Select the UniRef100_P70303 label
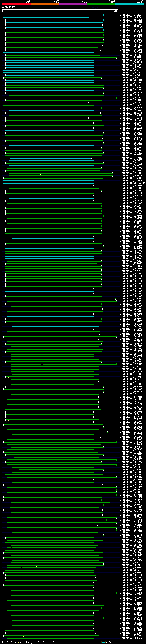The image size is (146, 644). (131, 213)
